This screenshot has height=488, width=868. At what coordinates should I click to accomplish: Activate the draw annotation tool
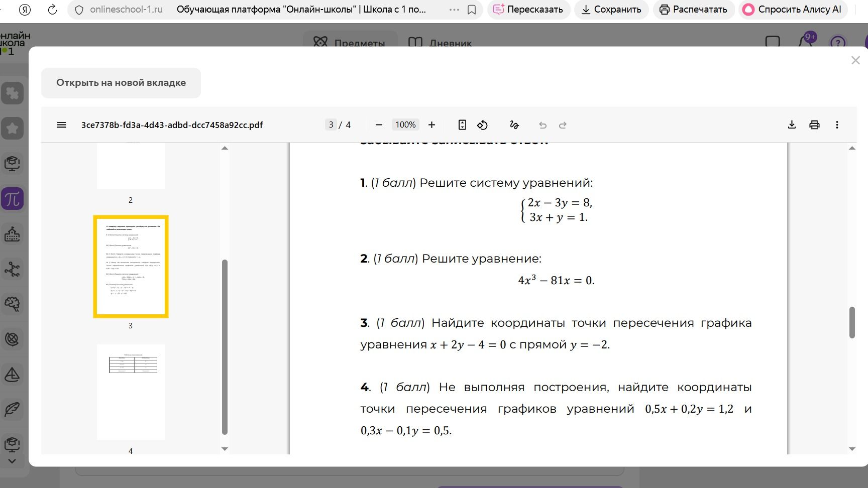tap(514, 125)
